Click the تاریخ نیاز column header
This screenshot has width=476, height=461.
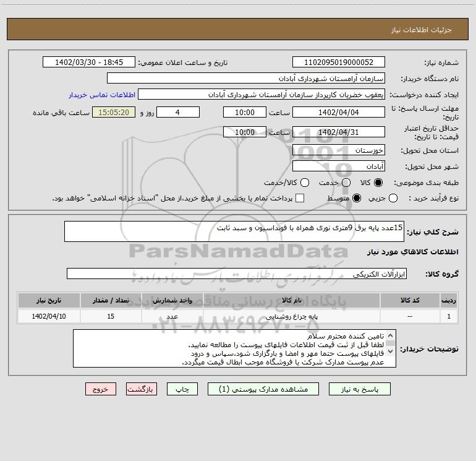click(x=49, y=300)
